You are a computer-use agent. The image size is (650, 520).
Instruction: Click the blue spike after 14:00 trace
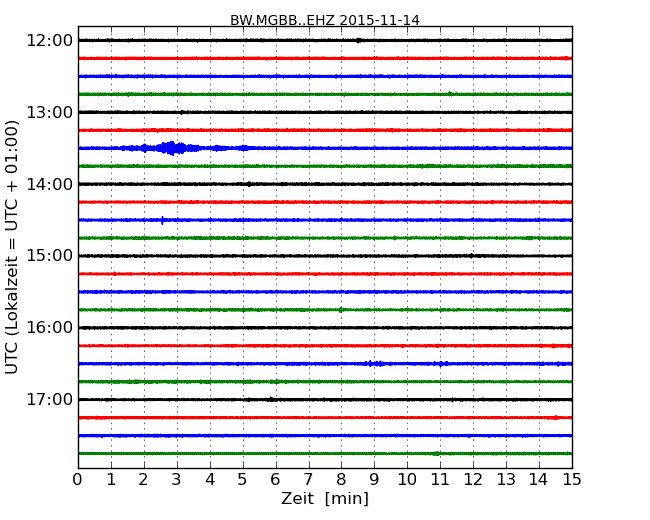click(162, 220)
